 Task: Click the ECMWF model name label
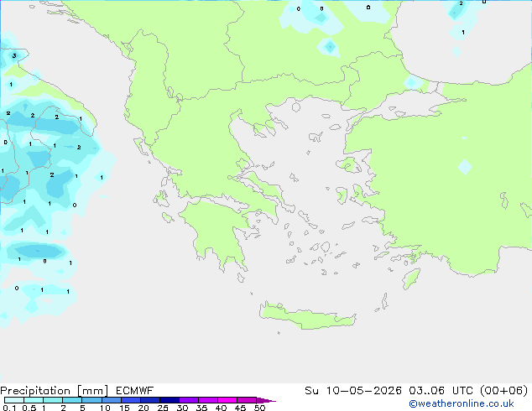point(135,391)
